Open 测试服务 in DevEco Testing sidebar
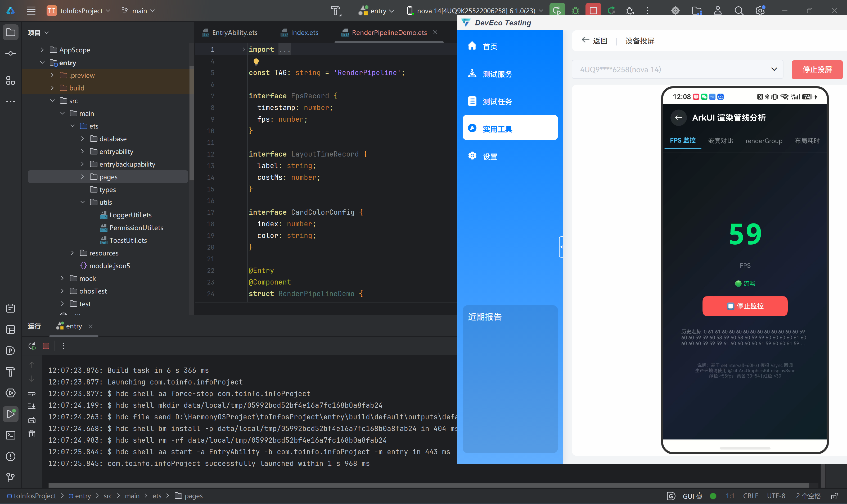 (510, 74)
